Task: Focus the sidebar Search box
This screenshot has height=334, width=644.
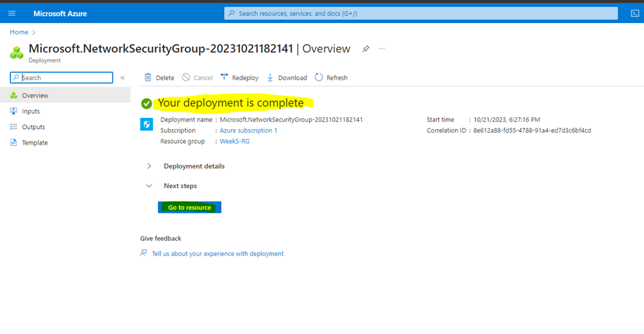Action: [62, 78]
